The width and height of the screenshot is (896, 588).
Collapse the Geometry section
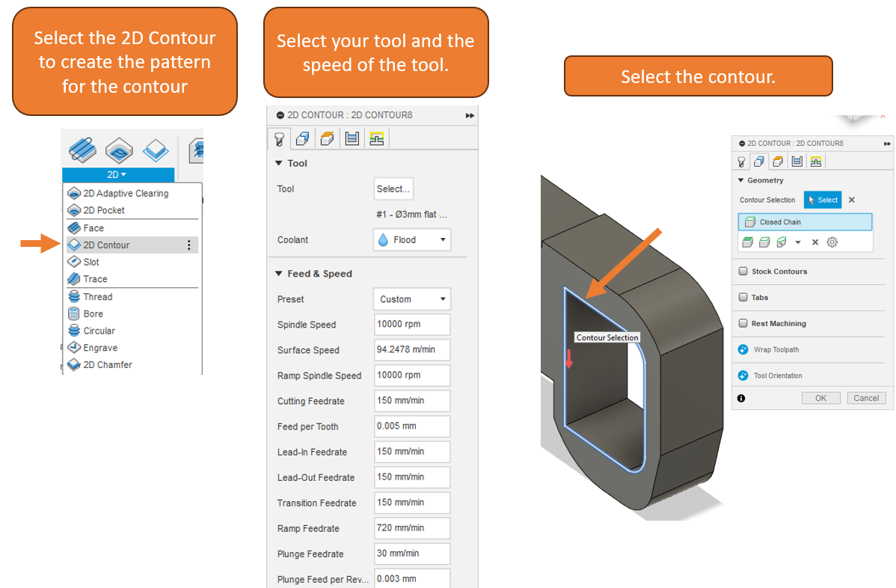pyautogui.click(x=741, y=180)
